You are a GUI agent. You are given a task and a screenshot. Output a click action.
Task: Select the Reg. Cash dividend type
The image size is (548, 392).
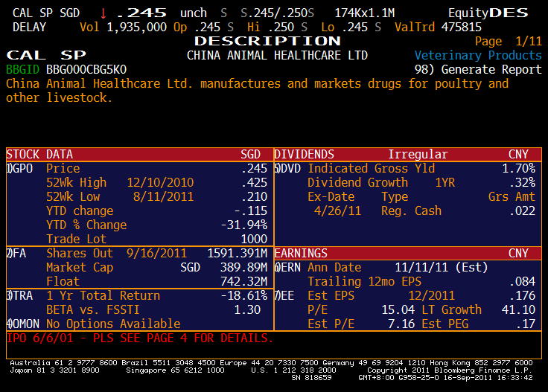coord(411,211)
